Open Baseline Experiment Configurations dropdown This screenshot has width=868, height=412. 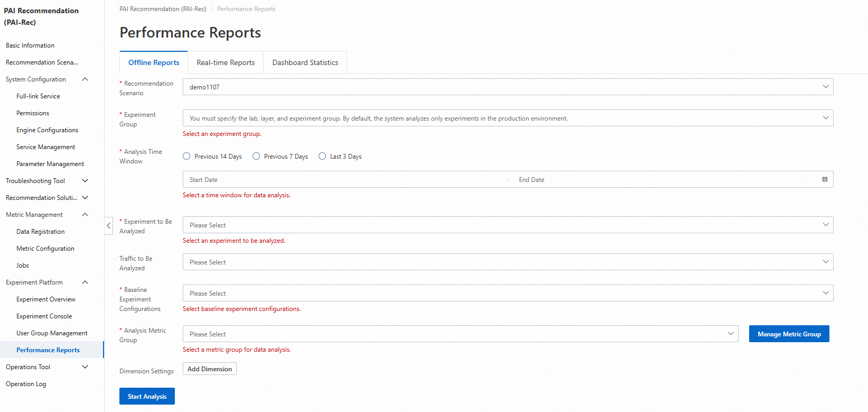click(x=508, y=293)
